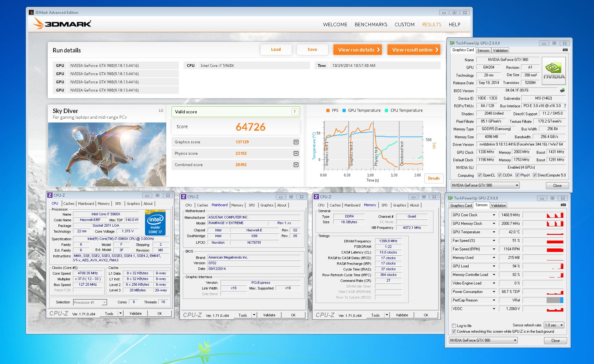Toggle the OpenCL checkbox in GPU-Z
Viewport: 594px width, 364px height.
[480, 175]
